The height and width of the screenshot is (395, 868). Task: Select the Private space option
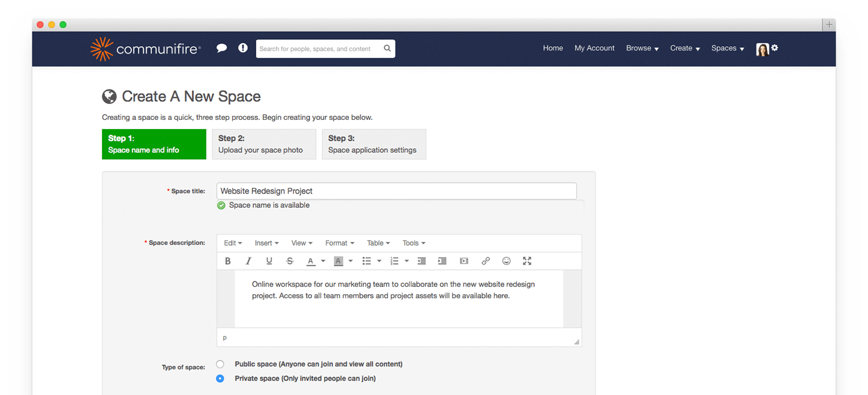[220, 378]
